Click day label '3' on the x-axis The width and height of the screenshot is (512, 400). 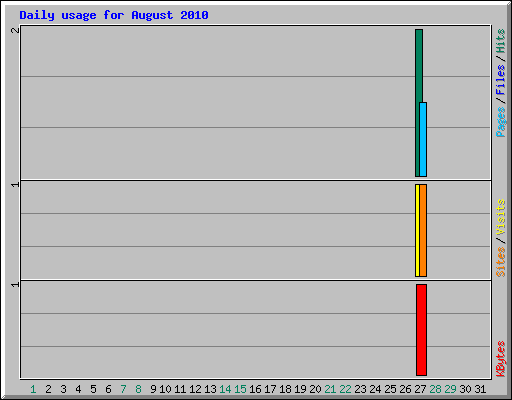point(63,389)
